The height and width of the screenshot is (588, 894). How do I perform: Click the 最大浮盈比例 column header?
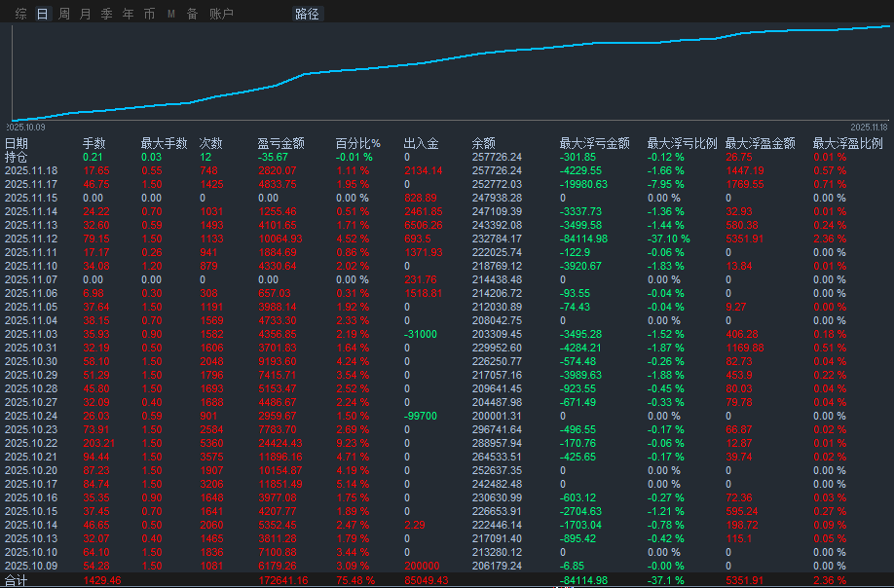click(848, 143)
